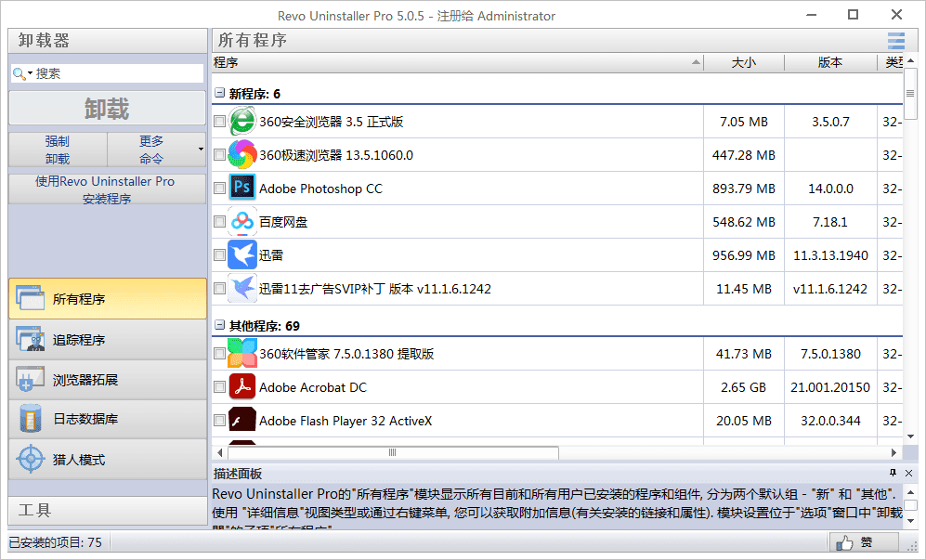This screenshot has width=926, height=560.
Task: Switch to 日志数据库 module
Action: point(108,419)
